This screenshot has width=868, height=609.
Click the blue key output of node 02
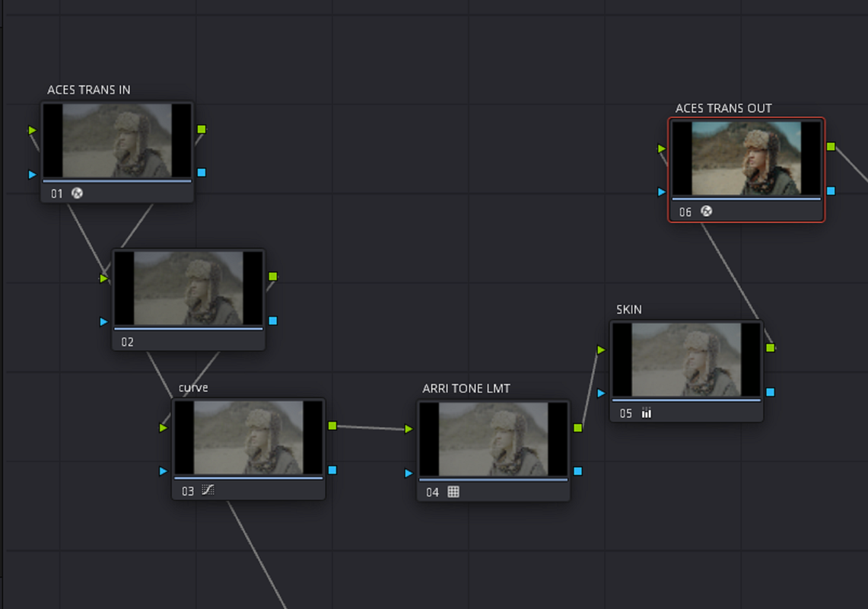(x=273, y=320)
